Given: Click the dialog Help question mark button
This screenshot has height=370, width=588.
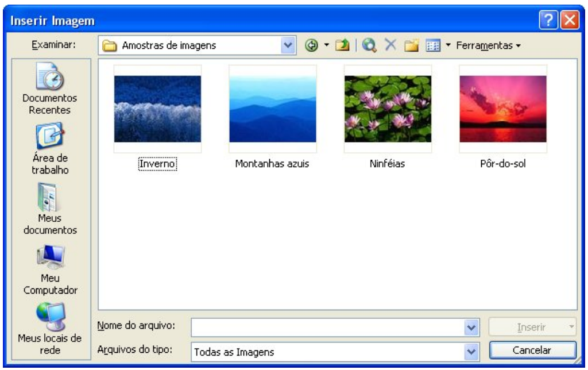Looking at the screenshot, I should click(547, 21).
